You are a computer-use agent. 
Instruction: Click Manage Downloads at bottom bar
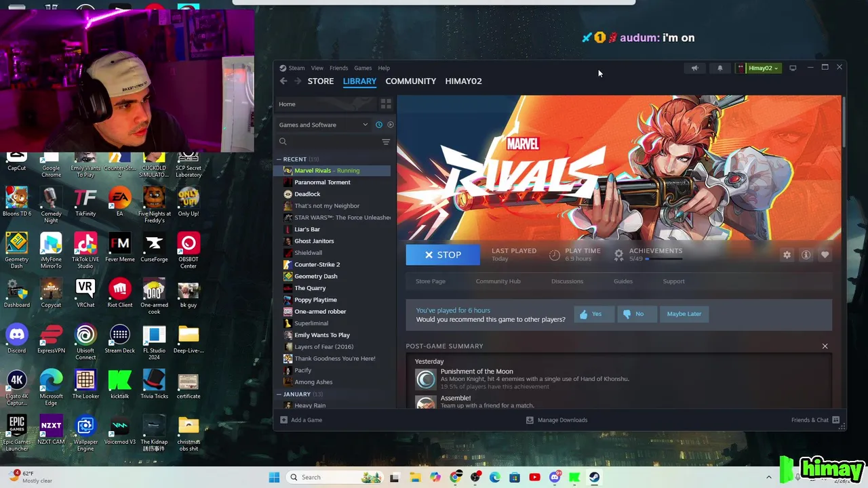pyautogui.click(x=557, y=420)
